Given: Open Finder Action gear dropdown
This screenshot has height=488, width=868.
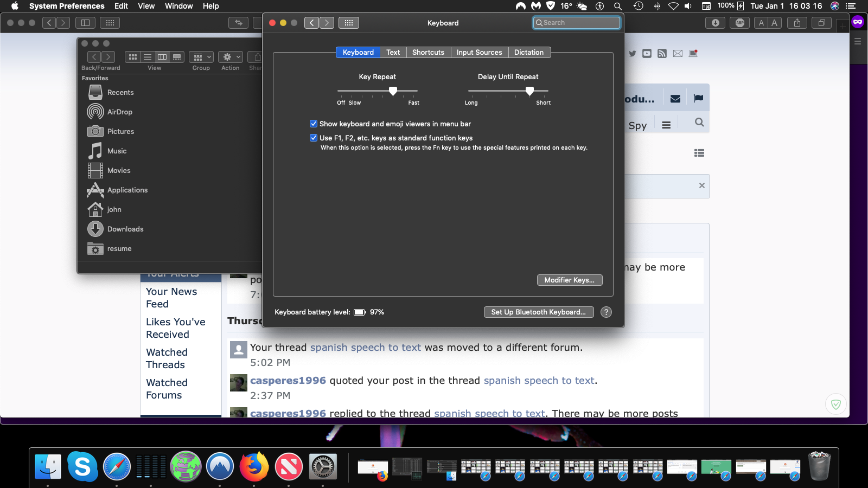Looking at the screenshot, I should [x=231, y=57].
